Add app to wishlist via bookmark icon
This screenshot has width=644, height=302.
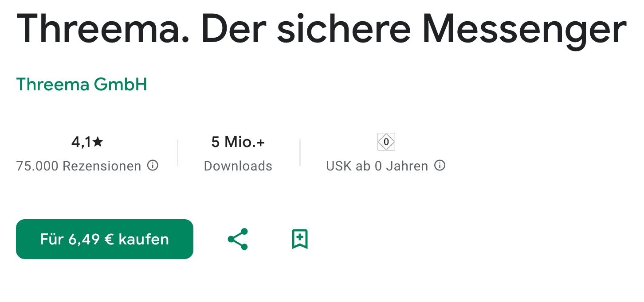coord(300,239)
